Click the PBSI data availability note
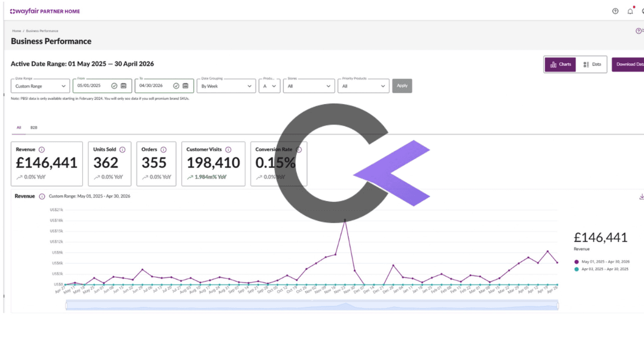The width and height of the screenshot is (644, 338). 100,98
